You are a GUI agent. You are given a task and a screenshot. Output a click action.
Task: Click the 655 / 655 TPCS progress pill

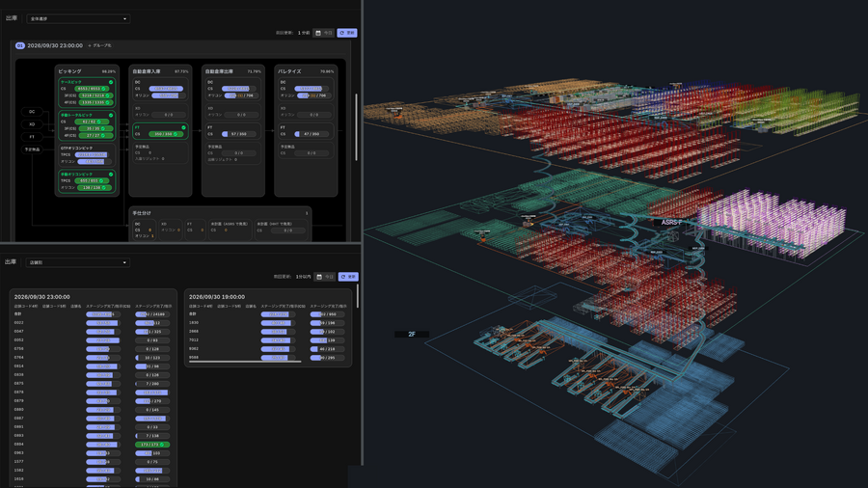[93, 181]
